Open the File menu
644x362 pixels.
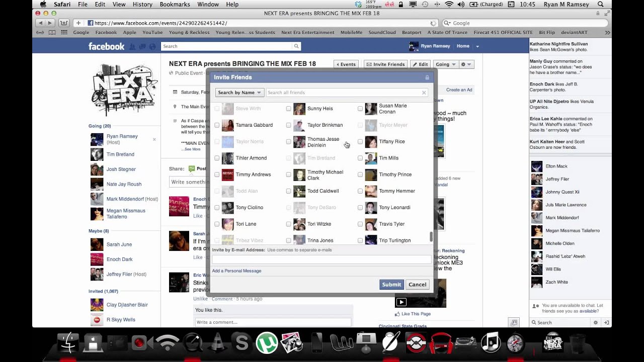coord(83,5)
